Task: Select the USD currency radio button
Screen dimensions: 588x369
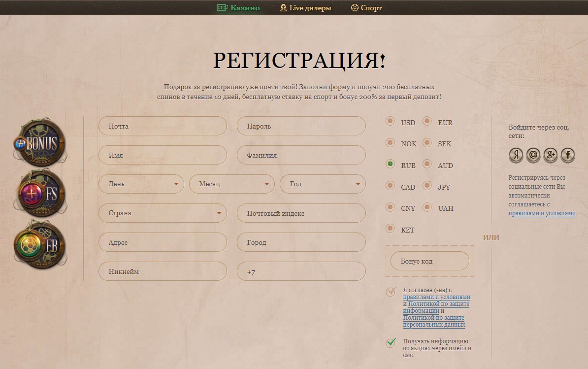Action: [391, 121]
